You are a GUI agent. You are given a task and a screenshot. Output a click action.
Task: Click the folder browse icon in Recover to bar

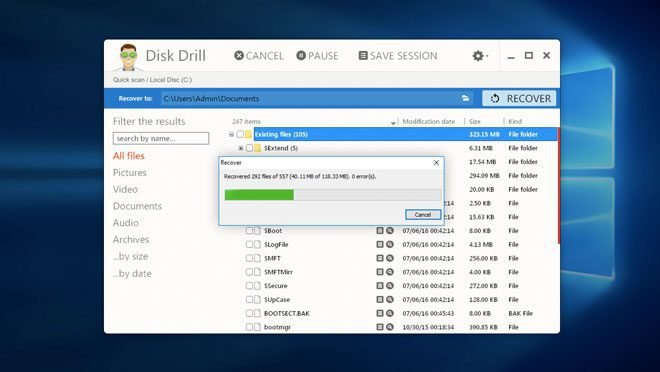click(x=465, y=98)
